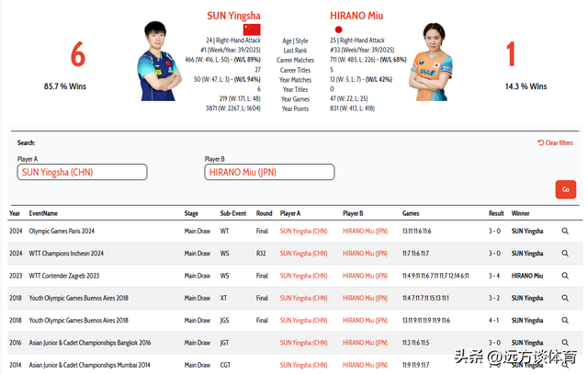
Task: Click HIRANO Miu (JPN) in Paris 2024 row
Action: [365, 231]
